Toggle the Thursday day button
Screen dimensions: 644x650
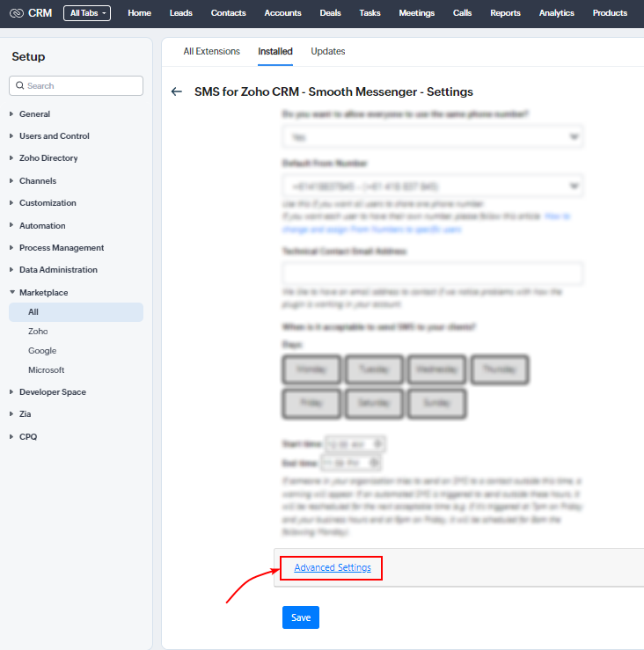pos(499,369)
